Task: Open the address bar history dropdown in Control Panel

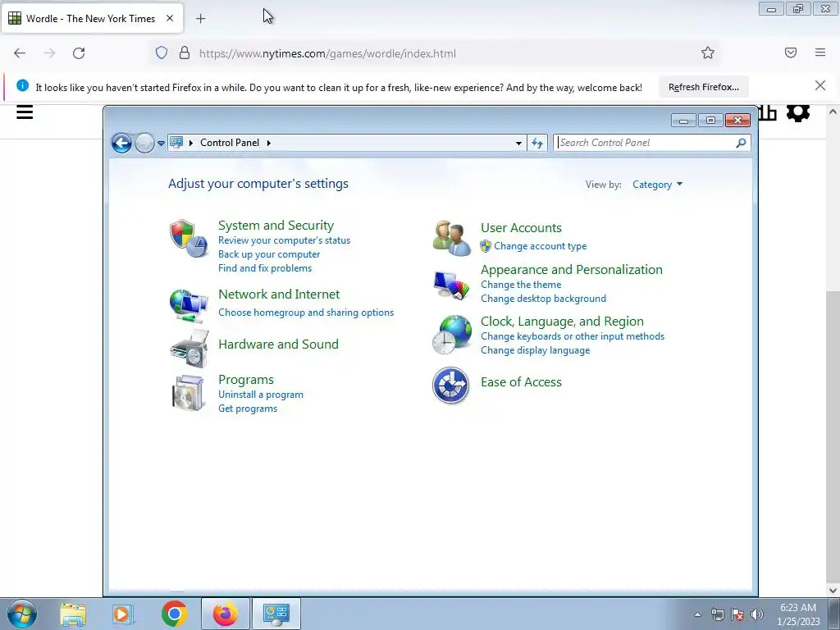Action: (x=518, y=143)
